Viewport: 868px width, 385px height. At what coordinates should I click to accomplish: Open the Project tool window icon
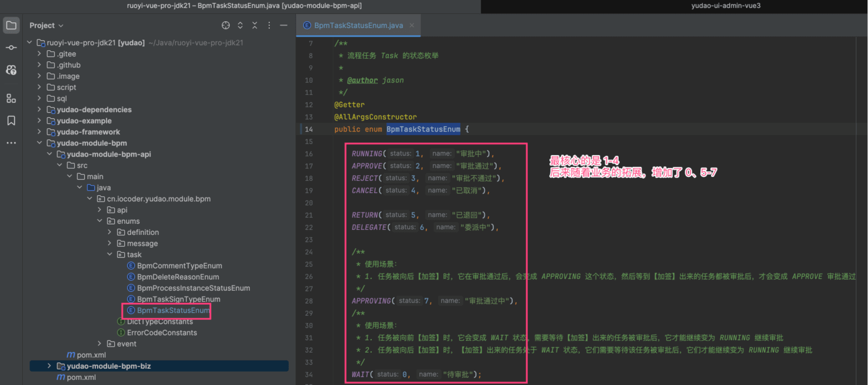[x=11, y=25]
